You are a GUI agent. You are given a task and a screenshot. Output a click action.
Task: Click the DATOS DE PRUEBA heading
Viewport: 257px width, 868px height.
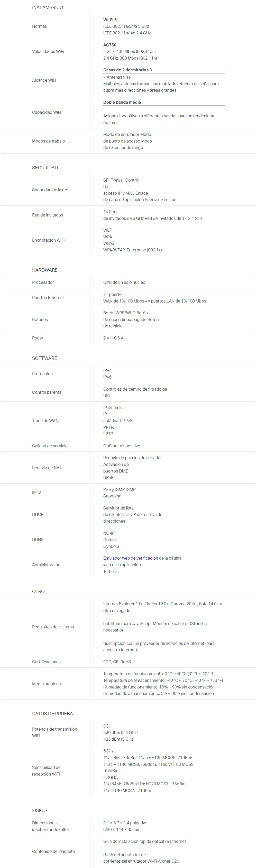point(52,714)
